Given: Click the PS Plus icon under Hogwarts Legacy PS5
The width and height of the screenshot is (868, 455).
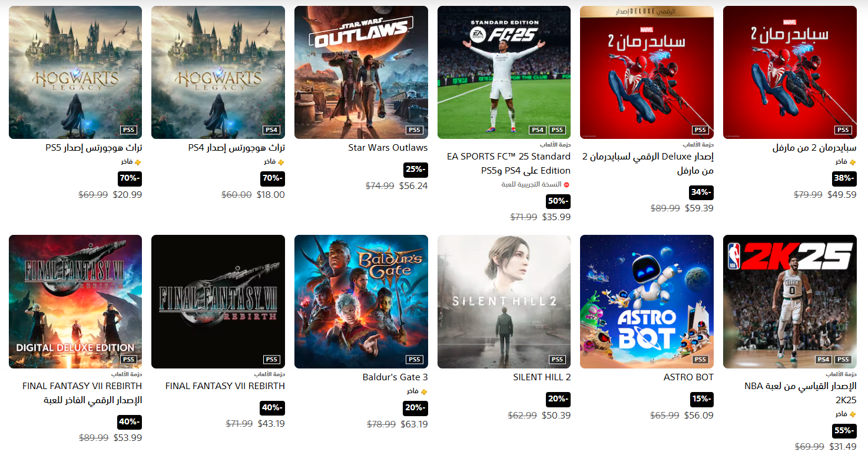Looking at the screenshot, I should (139, 162).
